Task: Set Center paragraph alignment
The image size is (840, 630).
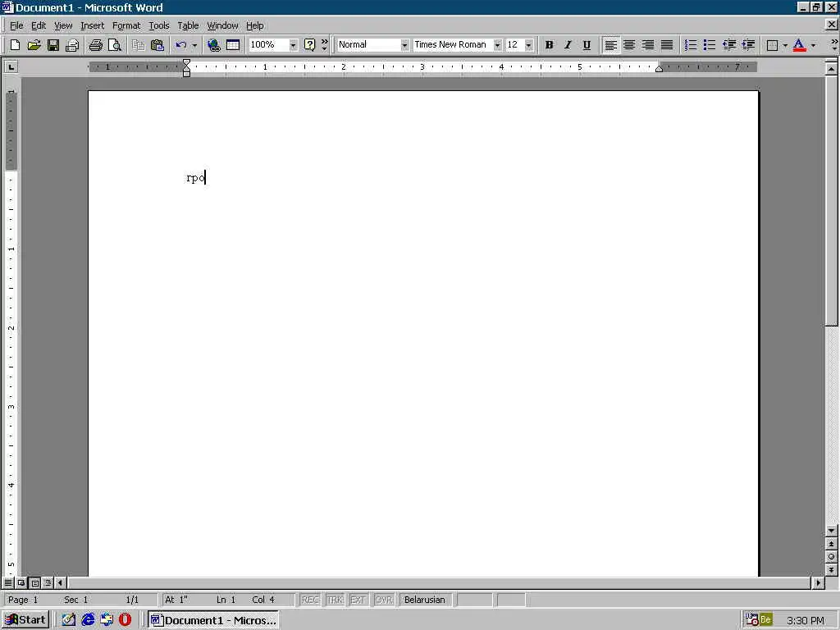Action: pos(629,45)
